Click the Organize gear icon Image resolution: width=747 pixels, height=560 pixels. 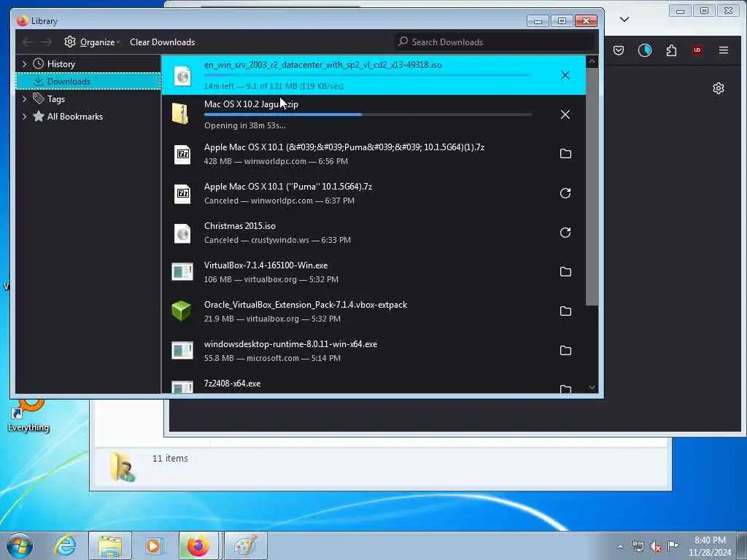pyautogui.click(x=70, y=42)
